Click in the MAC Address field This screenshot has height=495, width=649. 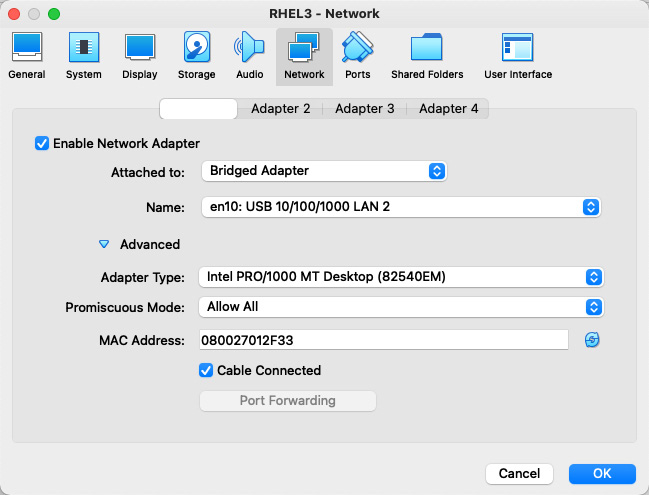pos(384,340)
